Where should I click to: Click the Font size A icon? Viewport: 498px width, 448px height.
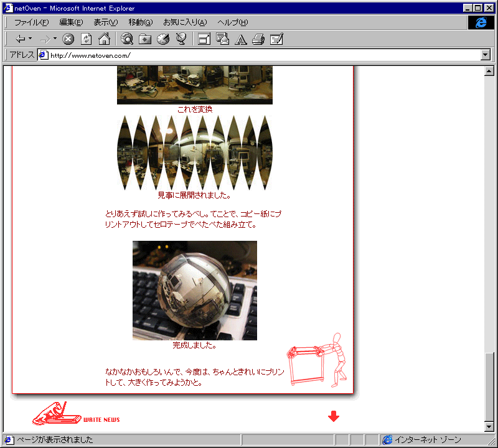[241, 40]
